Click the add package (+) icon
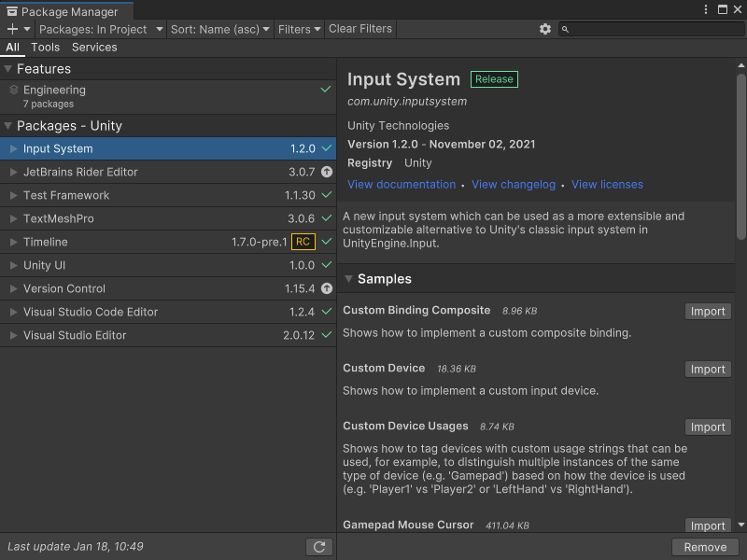This screenshot has height=560, width=747. click(x=11, y=29)
